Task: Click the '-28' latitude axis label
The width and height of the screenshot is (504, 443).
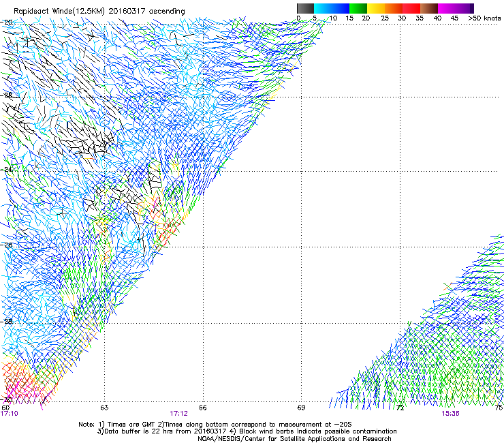Action: (6, 321)
